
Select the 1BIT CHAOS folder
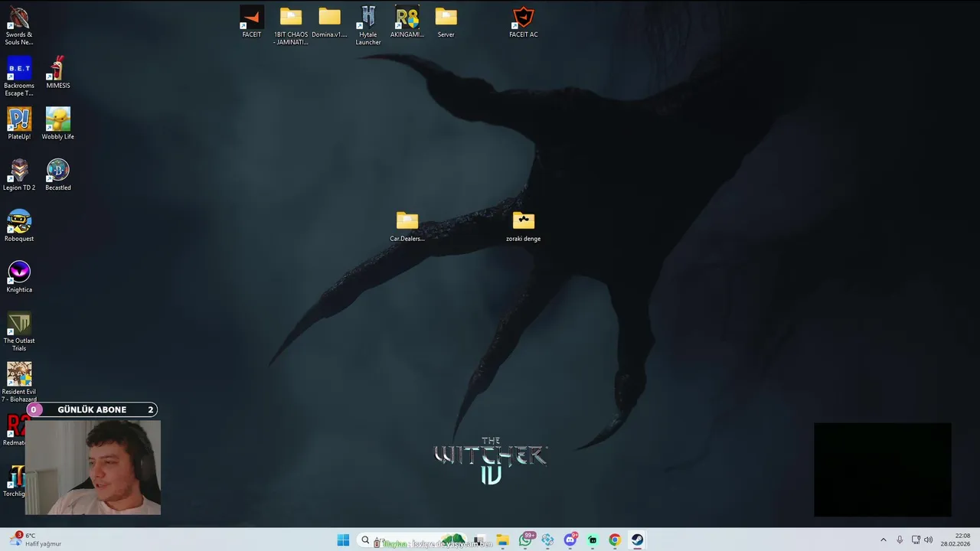pos(291,26)
